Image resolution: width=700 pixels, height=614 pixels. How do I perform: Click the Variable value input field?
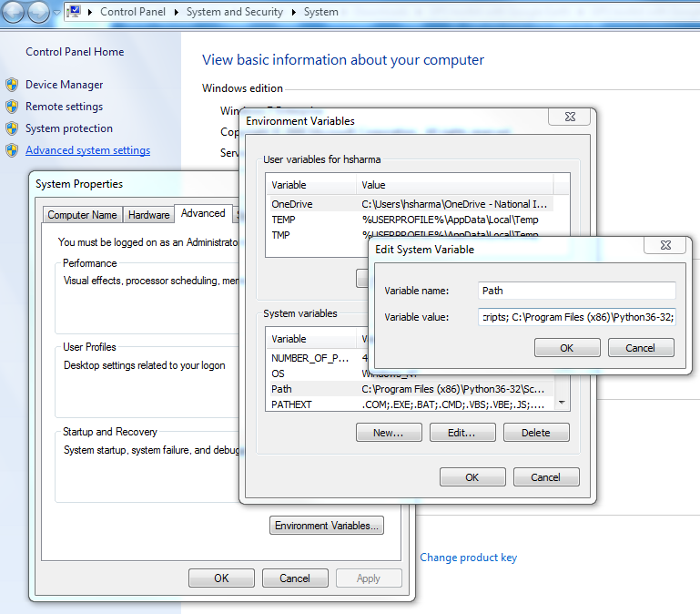coord(576,317)
